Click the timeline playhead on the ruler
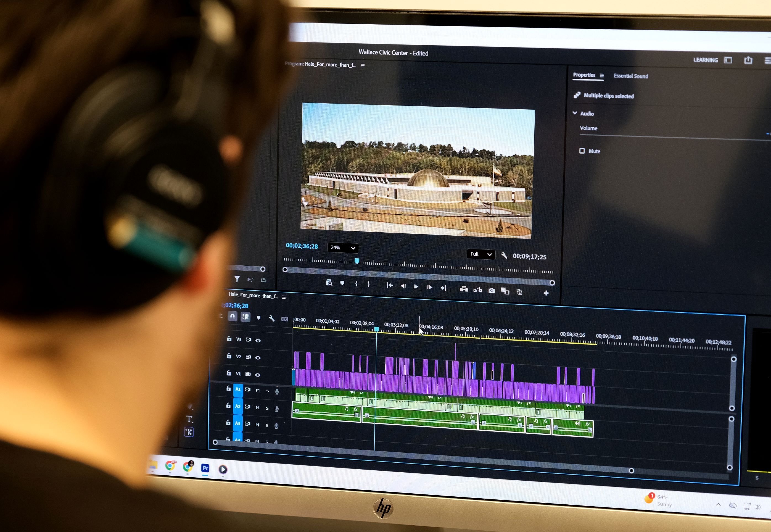This screenshot has height=532, width=771. 376,329
